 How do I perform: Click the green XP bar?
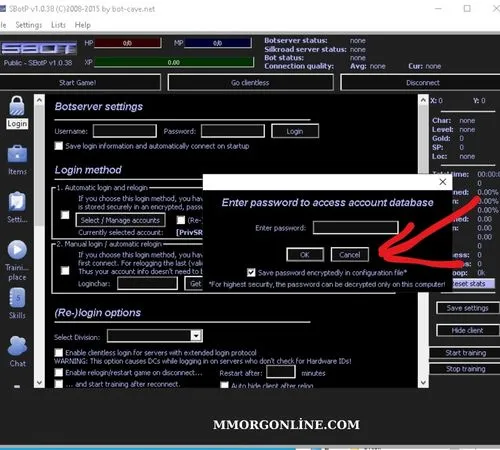pos(174,62)
